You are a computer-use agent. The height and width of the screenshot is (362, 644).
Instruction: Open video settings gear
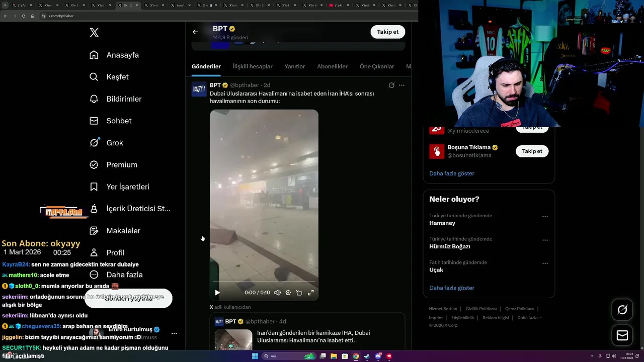coord(288,293)
